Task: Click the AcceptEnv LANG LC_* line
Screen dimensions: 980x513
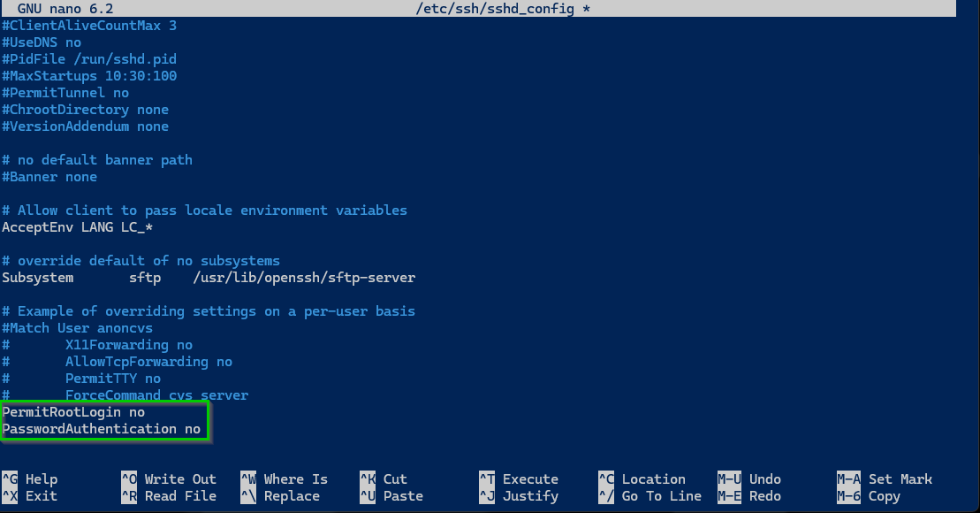Action: pos(78,227)
